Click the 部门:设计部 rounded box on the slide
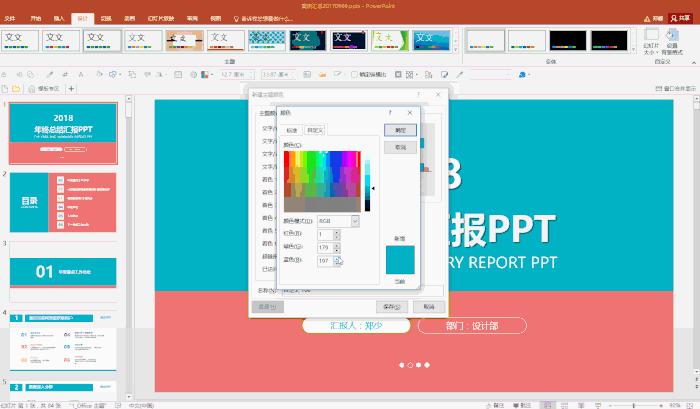The image size is (700, 409). coord(472,326)
